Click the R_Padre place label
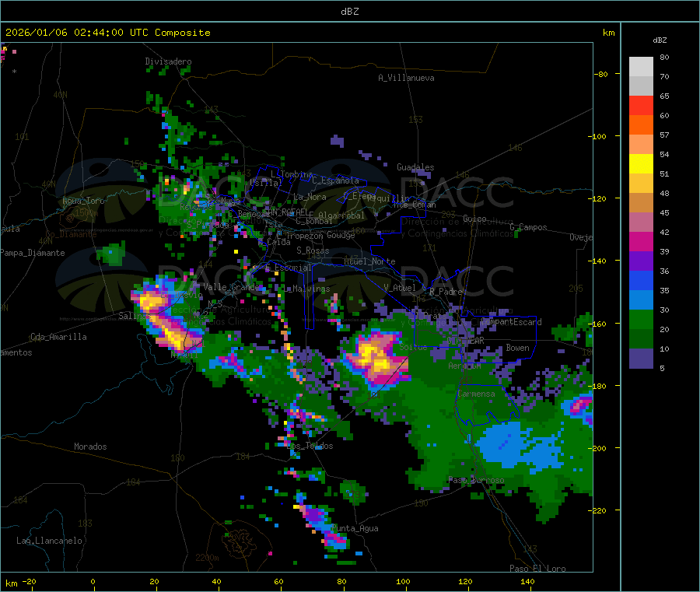Screen dimensions: 700x592 tap(446, 292)
